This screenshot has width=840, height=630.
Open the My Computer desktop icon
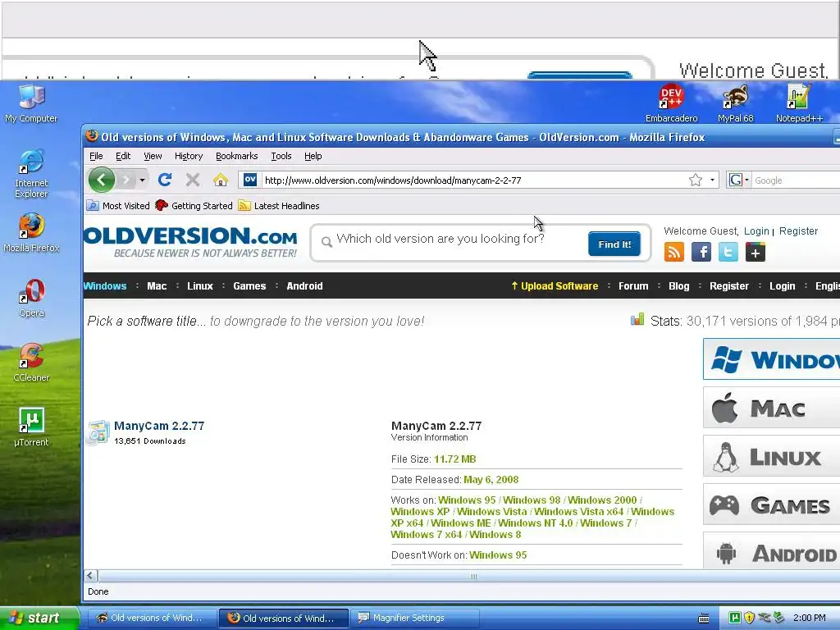(31, 103)
